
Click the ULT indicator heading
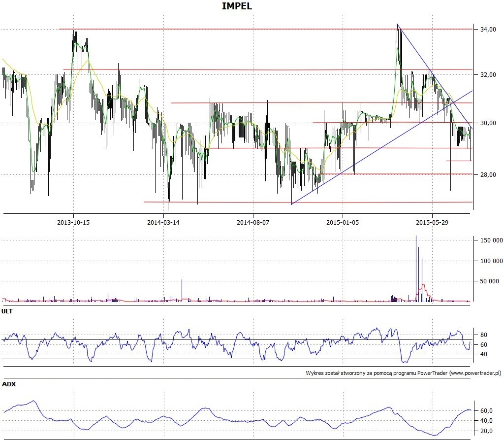click(7, 311)
